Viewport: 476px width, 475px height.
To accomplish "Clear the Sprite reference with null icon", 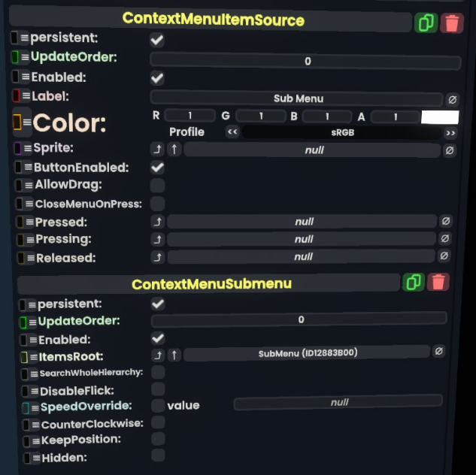I will coord(449,150).
